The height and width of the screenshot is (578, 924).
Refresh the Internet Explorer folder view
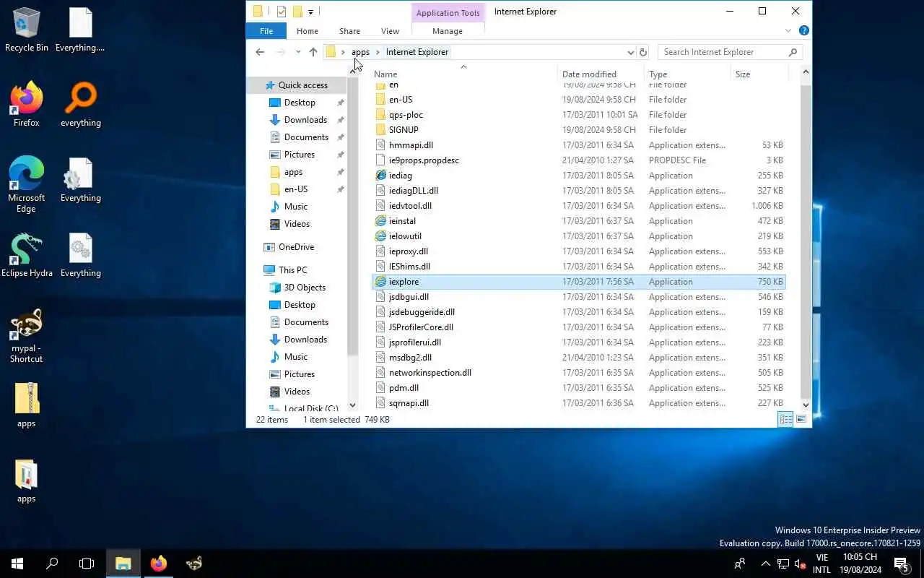pos(643,52)
